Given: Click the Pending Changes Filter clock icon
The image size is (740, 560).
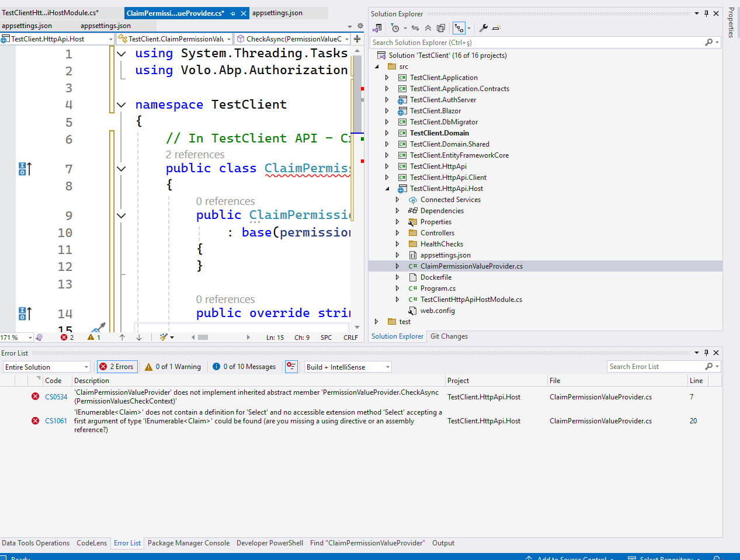Looking at the screenshot, I should click(395, 28).
